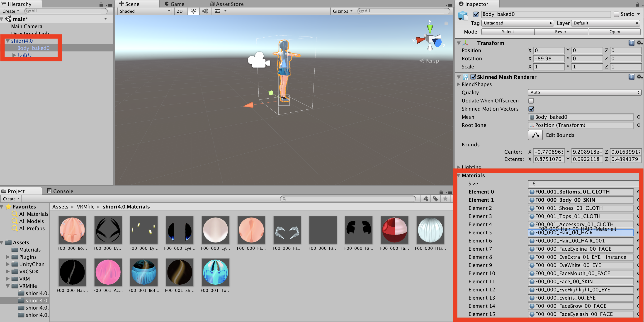Select the pink F00_001_Ac material thumbnail
The image size is (644, 322).
(108, 272)
